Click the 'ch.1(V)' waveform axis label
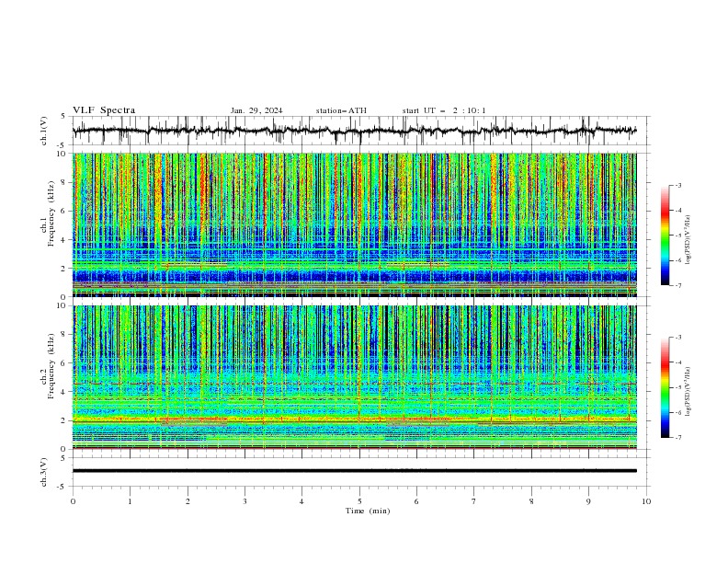Screen dimensions: 728x563 pyautogui.click(x=44, y=131)
